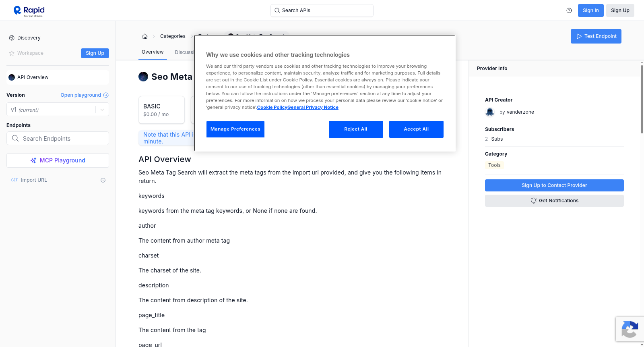Click the '2 Subs' subscribers text
Viewport: 644px width, 347px height.
(494, 139)
